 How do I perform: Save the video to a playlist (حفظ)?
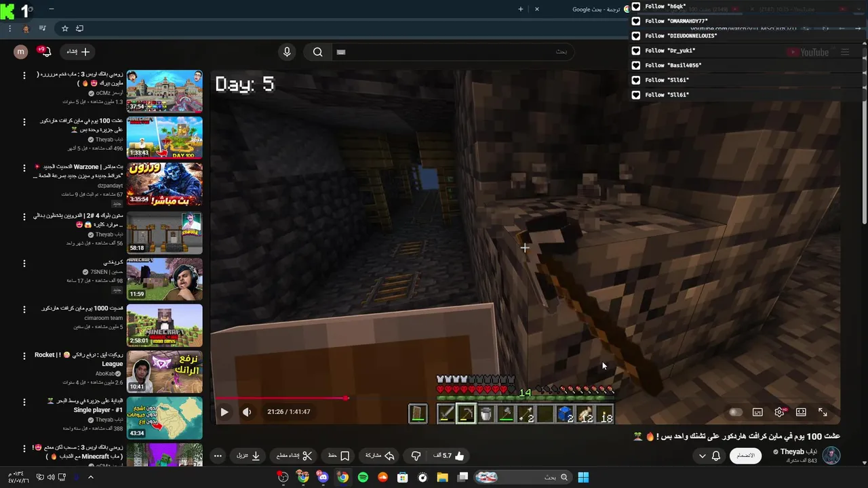click(x=338, y=456)
